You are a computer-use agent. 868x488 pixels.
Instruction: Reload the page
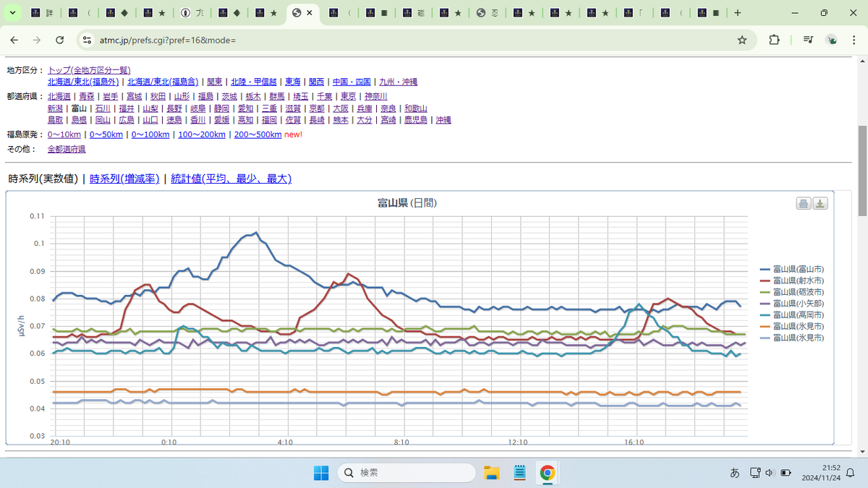tap(60, 40)
